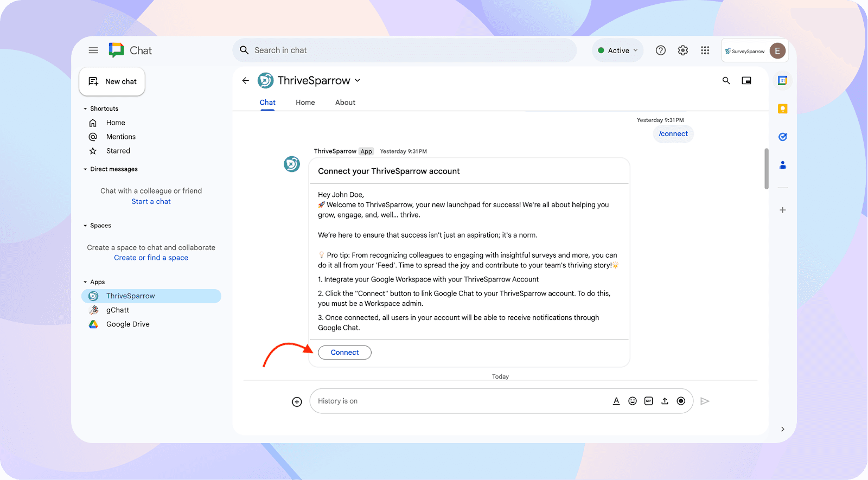
Task: Toggle text formatting options in composer
Action: (616, 401)
